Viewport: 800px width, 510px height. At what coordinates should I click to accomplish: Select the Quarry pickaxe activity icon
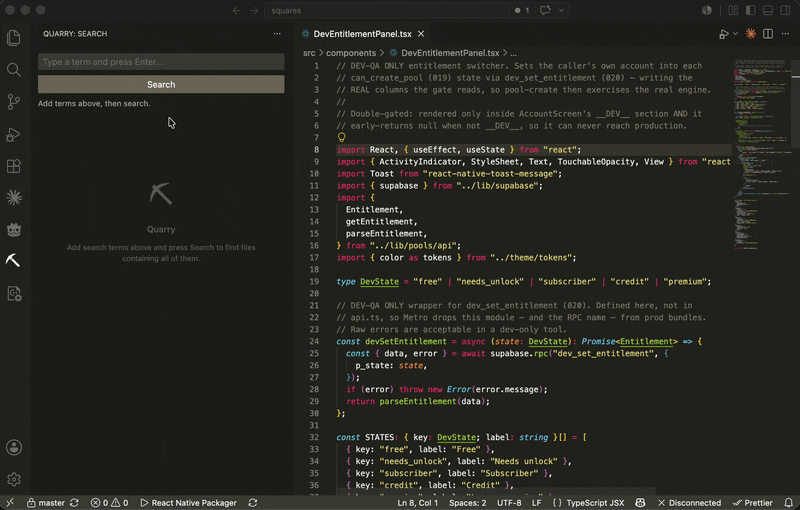(x=13, y=261)
